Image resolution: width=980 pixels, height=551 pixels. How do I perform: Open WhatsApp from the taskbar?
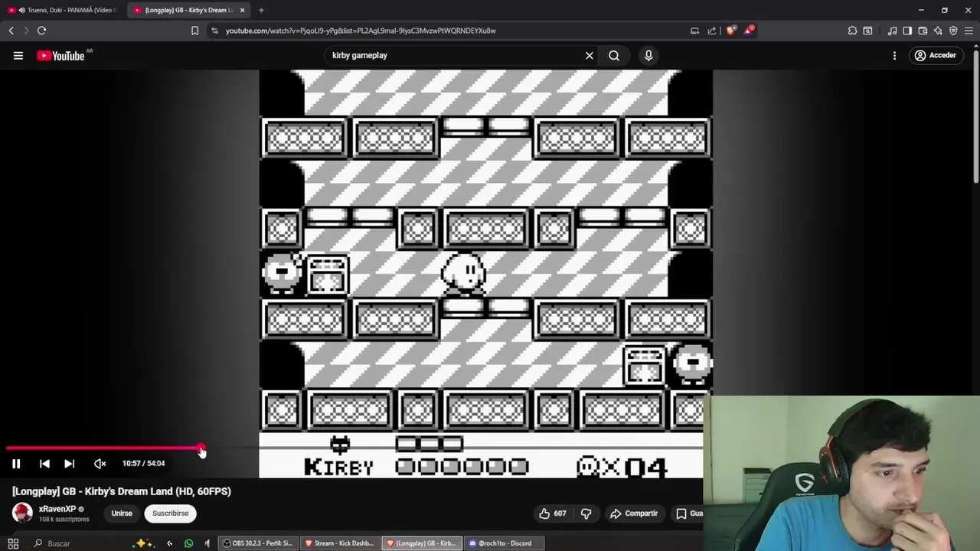coord(189,543)
